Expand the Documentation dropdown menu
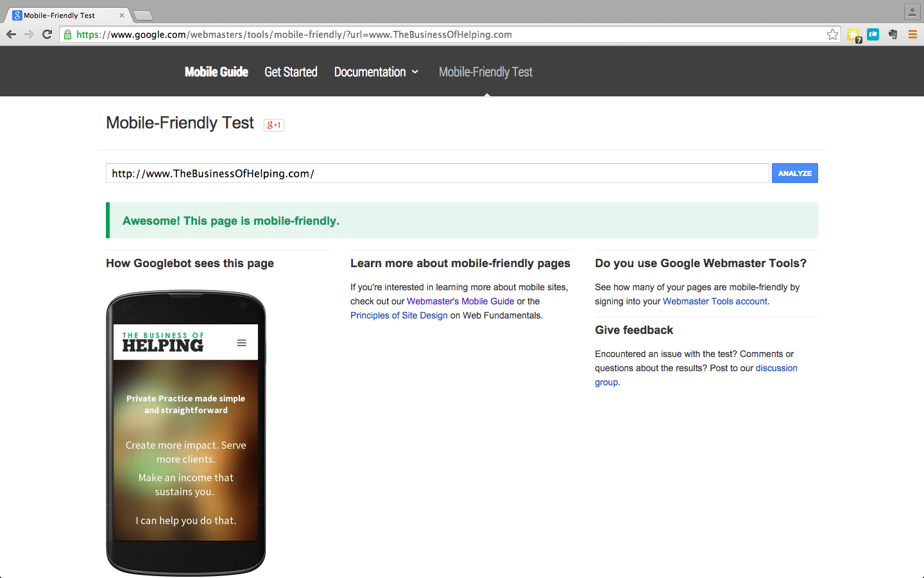 pos(376,72)
